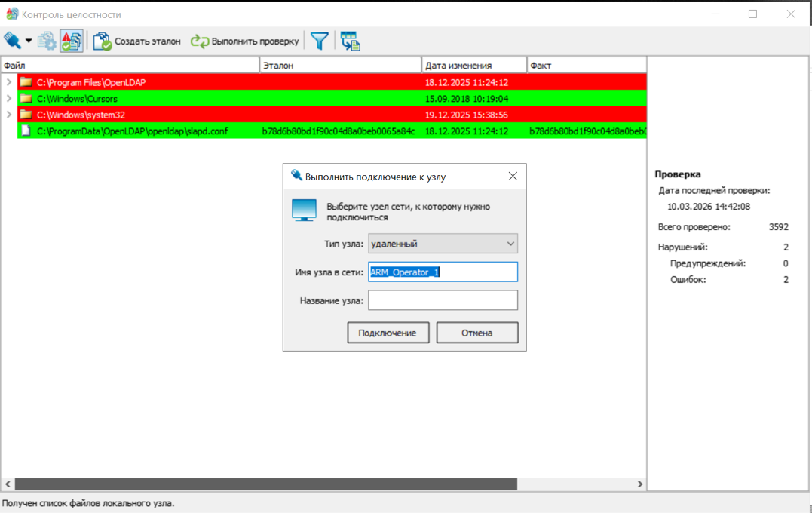Select the C:\Windows\system32 folder
Screen dimensions: 812x513
coord(332,115)
